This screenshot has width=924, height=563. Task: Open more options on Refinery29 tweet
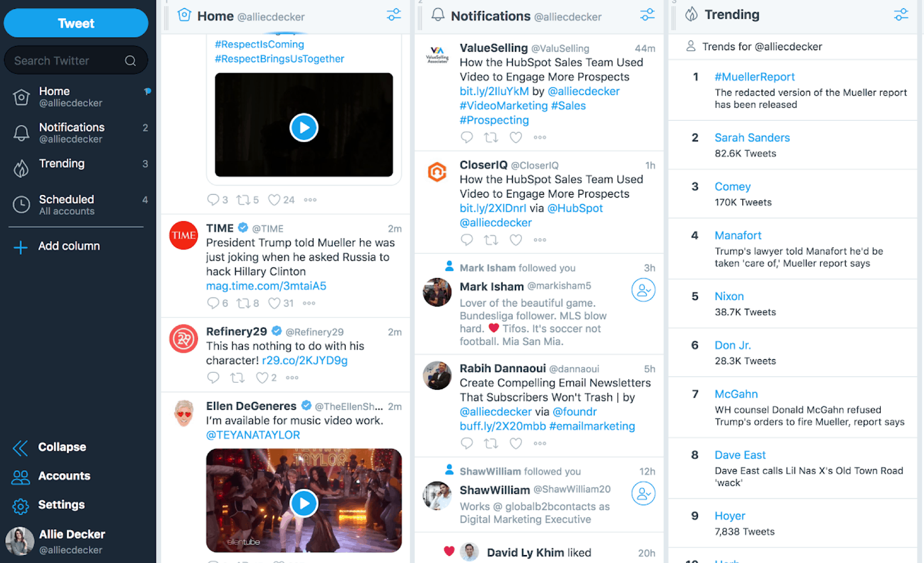[x=292, y=378]
